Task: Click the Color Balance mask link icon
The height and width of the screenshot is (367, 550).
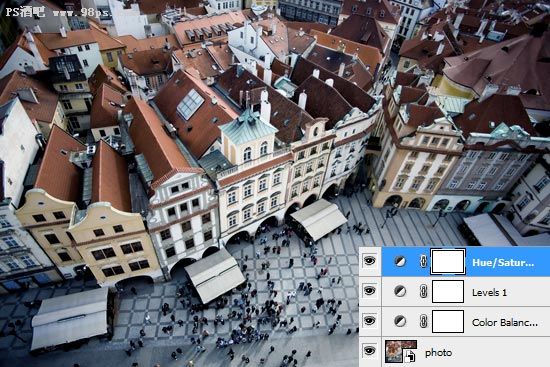Action: click(x=423, y=321)
